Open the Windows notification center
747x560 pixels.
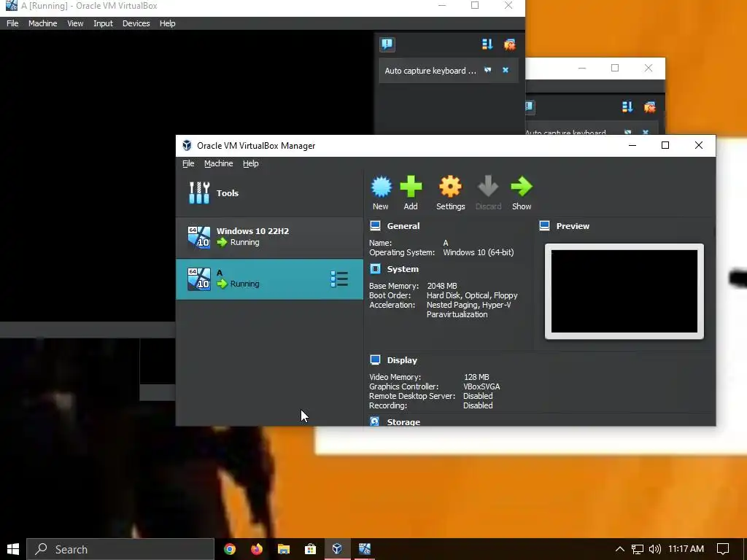[723, 549]
